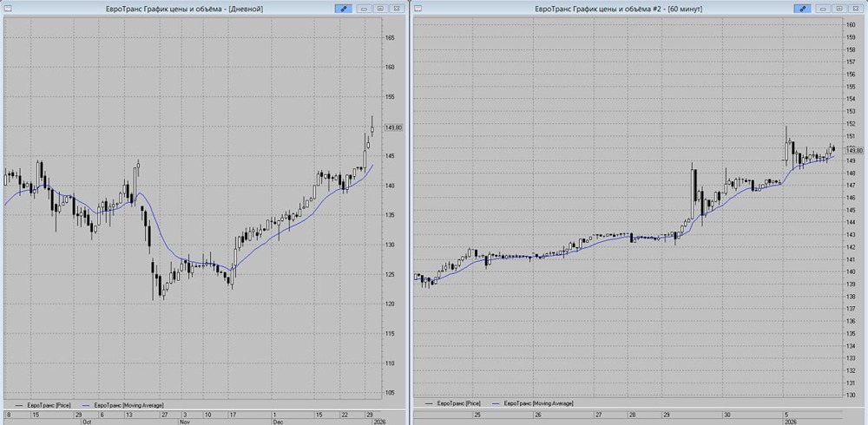Click the 105 price axis value in the Дневной chart
Viewport: 868px width, 425px height.
(390, 393)
